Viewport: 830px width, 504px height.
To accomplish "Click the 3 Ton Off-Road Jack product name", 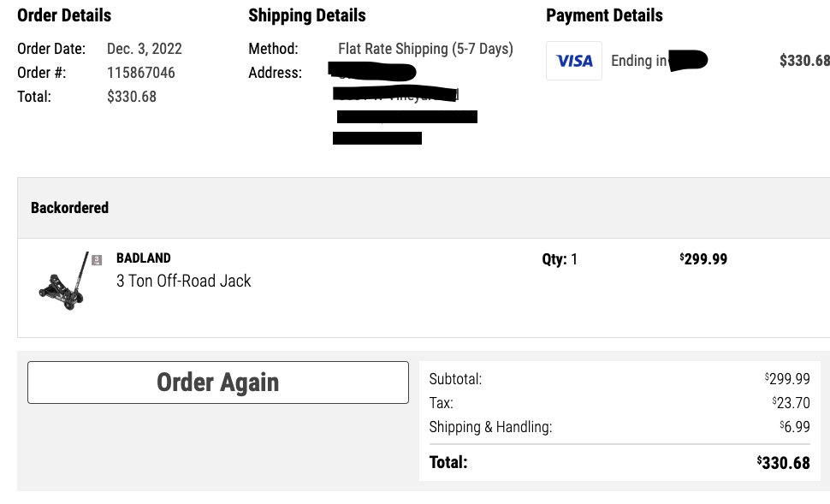I will [184, 281].
